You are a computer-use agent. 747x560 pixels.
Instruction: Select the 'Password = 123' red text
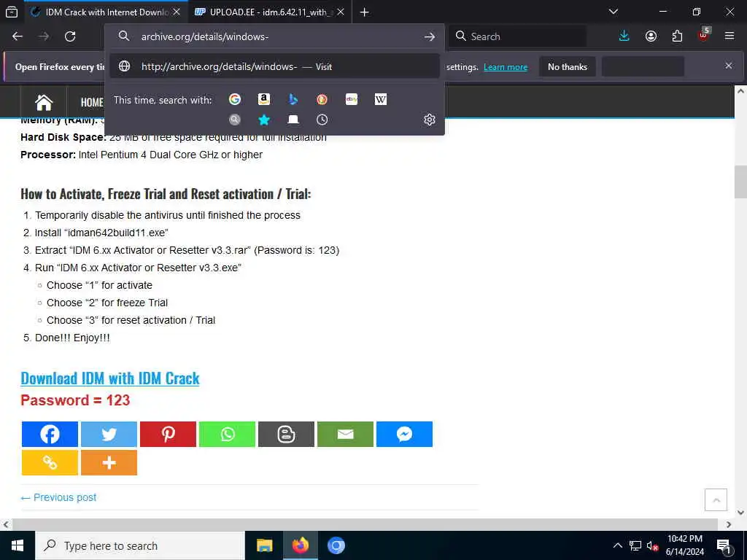[75, 400]
